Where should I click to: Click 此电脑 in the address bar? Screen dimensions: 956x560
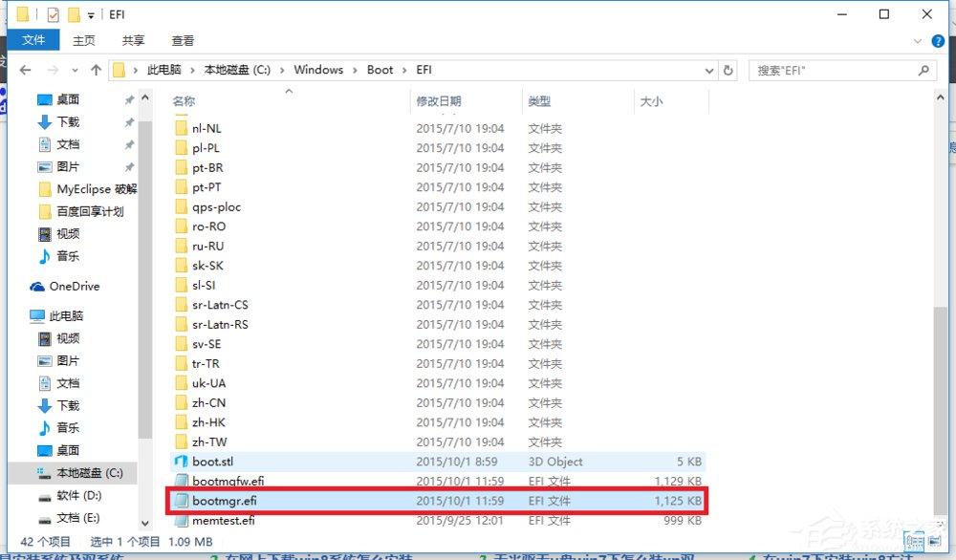pyautogui.click(x=163, y=69)
